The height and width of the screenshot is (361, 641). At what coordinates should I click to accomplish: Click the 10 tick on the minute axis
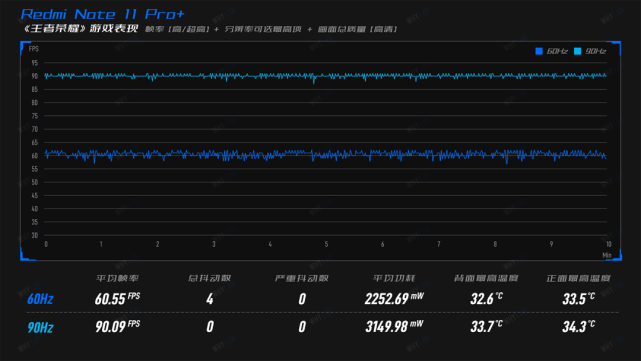point(609,244)
